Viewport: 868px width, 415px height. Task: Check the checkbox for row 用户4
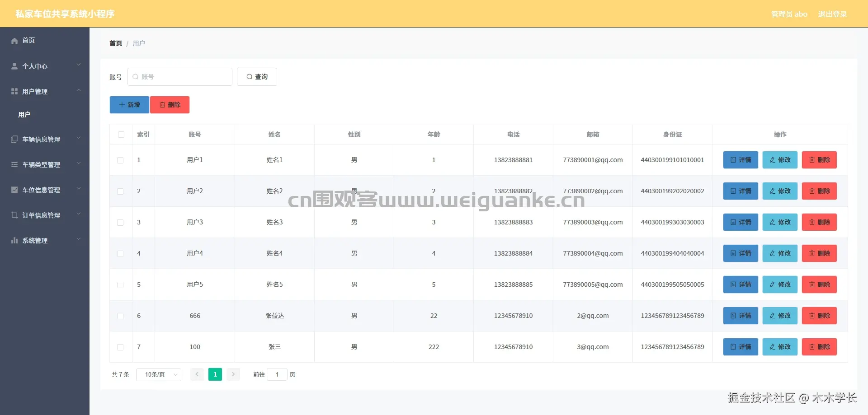pos(120,254)
